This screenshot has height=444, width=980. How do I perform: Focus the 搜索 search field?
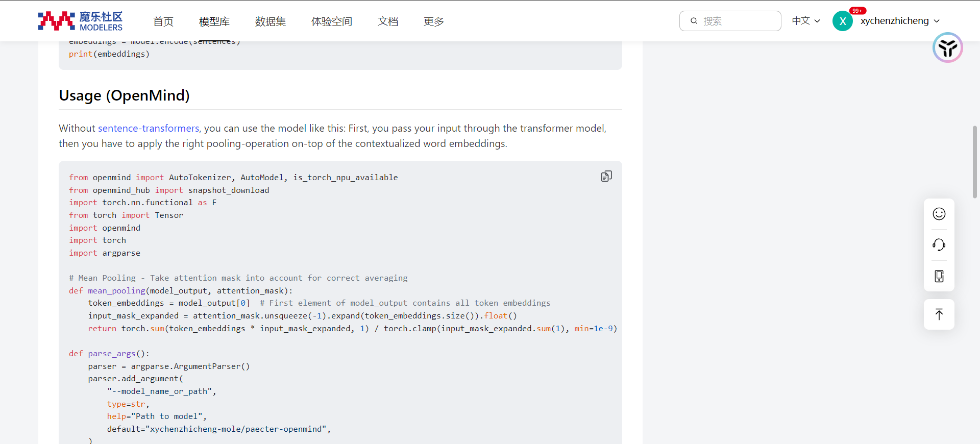pos(730,21)
